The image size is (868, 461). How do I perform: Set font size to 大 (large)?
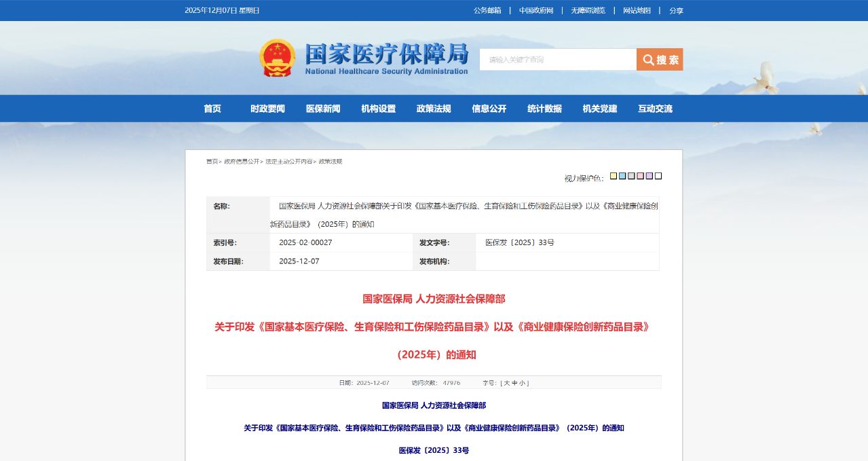506,383
